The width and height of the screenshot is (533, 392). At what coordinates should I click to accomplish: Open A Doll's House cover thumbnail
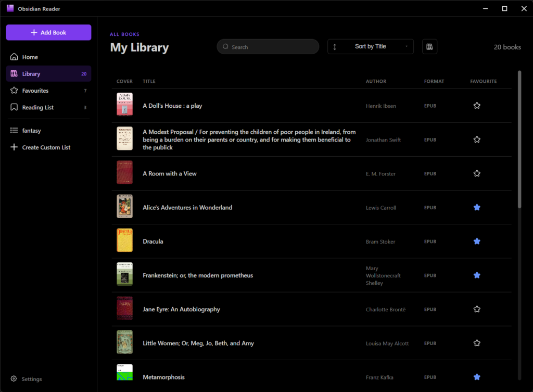(125, 104)
